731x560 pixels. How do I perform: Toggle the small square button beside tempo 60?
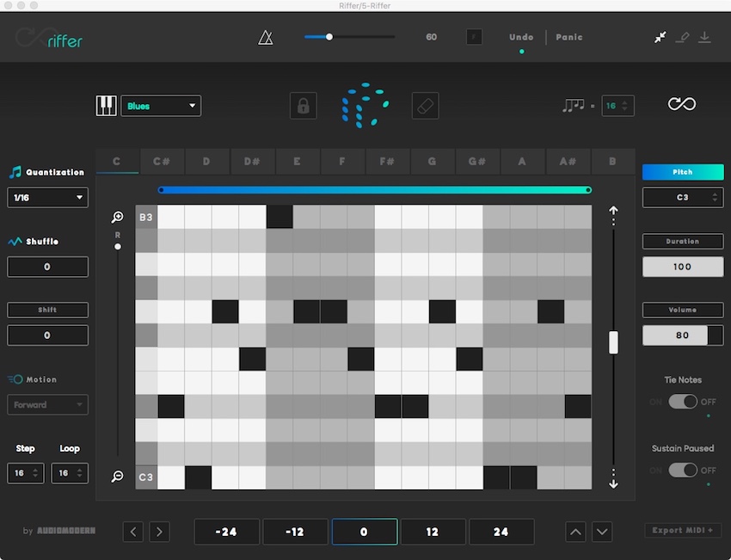(x=474, y=37)
